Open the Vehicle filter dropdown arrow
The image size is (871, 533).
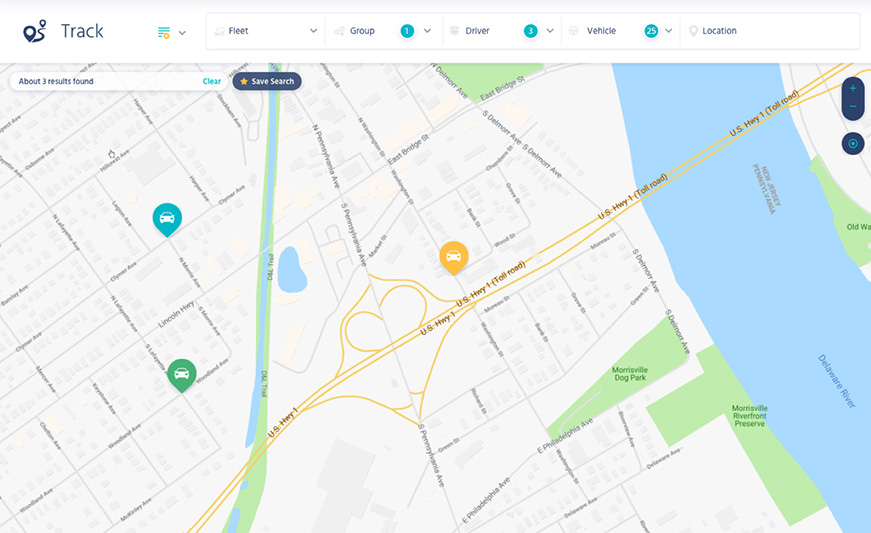(668, 31)
